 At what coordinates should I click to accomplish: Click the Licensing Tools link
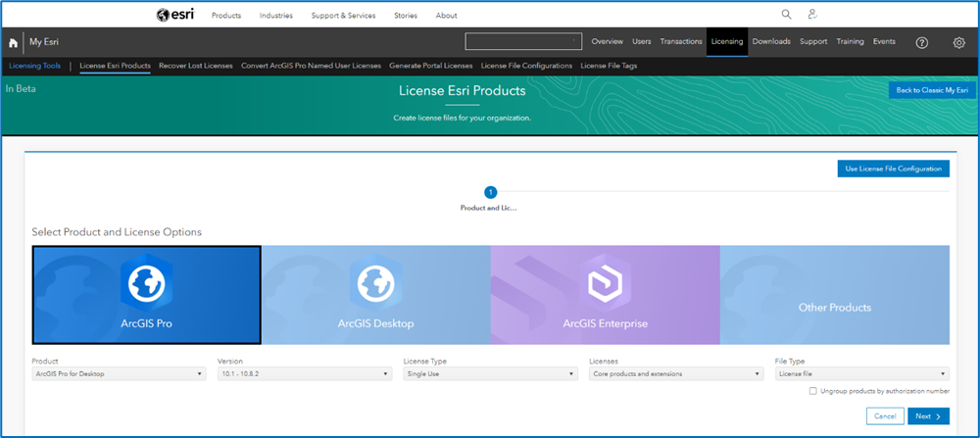tap(35, 66)
